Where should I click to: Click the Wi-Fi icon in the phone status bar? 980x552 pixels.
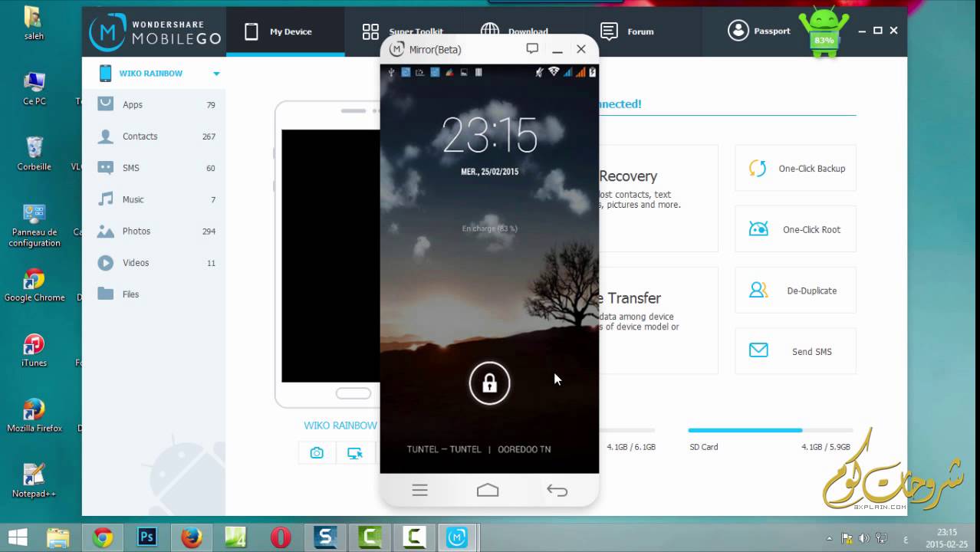point(554,72)
